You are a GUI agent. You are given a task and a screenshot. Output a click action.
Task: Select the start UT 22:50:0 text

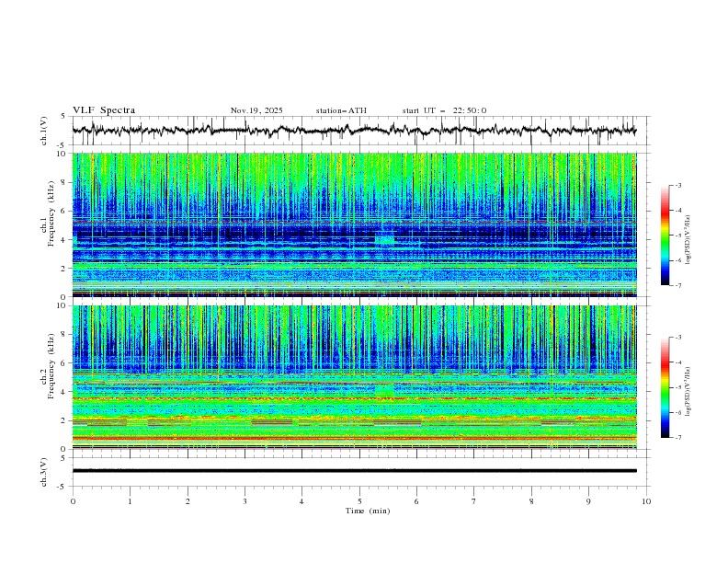click(x=444, y=110)
